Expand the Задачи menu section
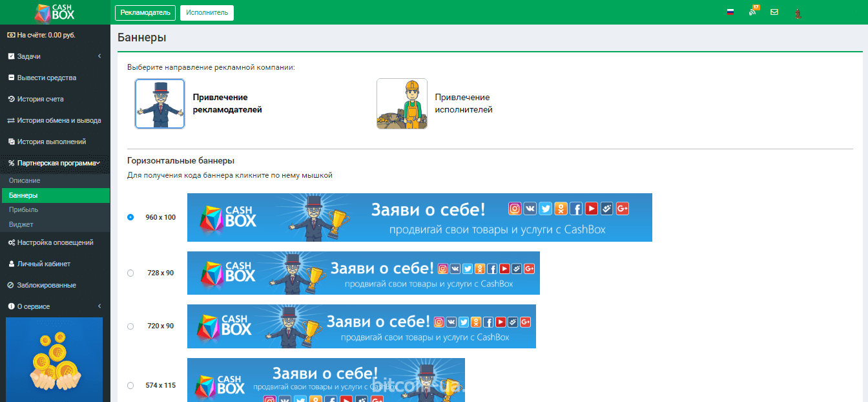868x402 pixels. (x=55, y=56)
